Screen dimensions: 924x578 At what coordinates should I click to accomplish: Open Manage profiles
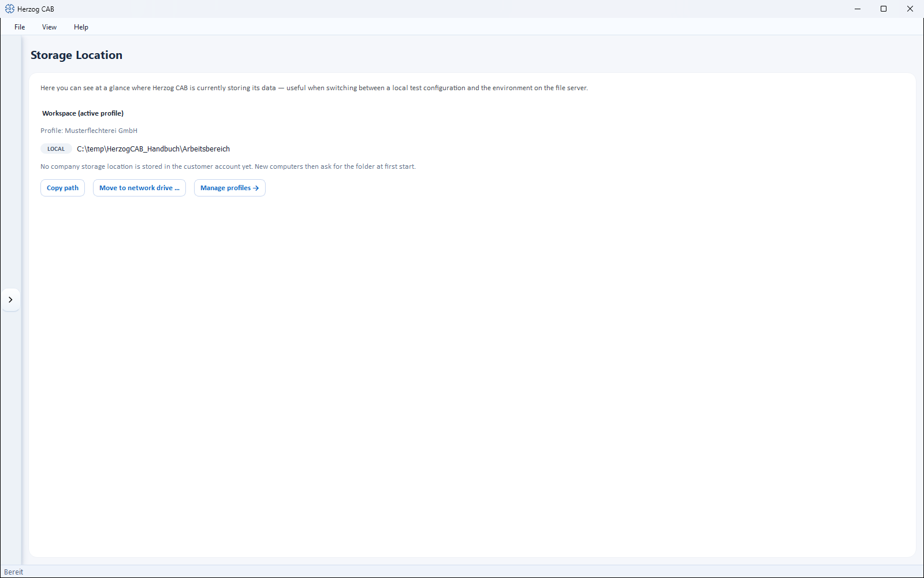click(x=230, y=188)
